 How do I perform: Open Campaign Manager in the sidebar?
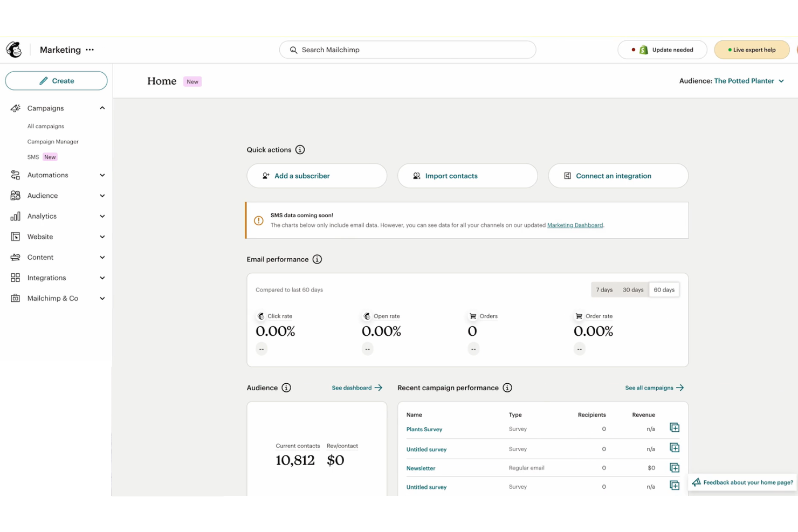[x=52, y=141]
